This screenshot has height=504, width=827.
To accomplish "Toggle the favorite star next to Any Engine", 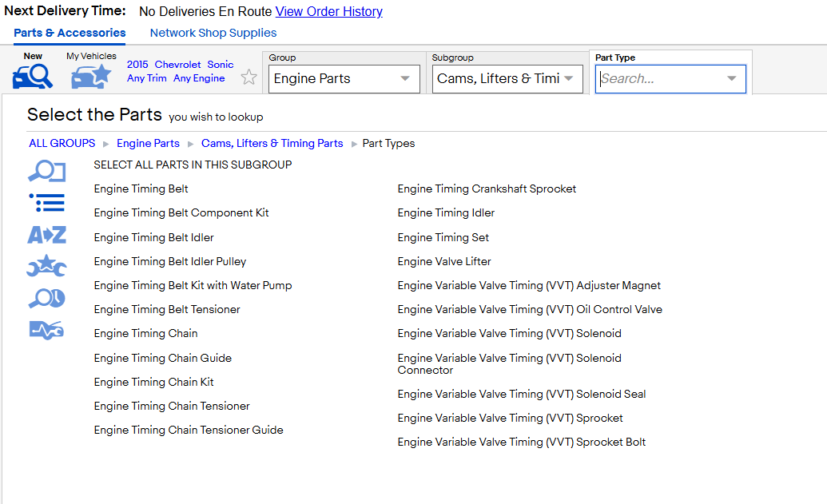I will [249, 77].
